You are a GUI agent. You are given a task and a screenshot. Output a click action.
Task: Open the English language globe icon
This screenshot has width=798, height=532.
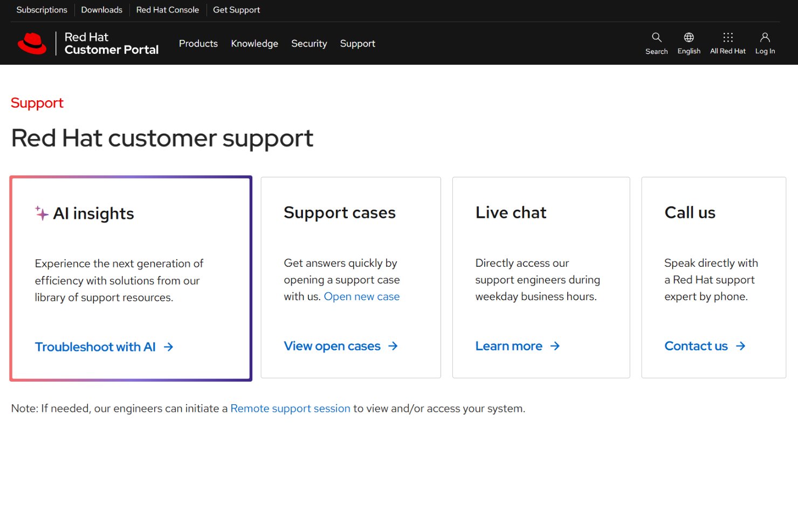point(689,37)
